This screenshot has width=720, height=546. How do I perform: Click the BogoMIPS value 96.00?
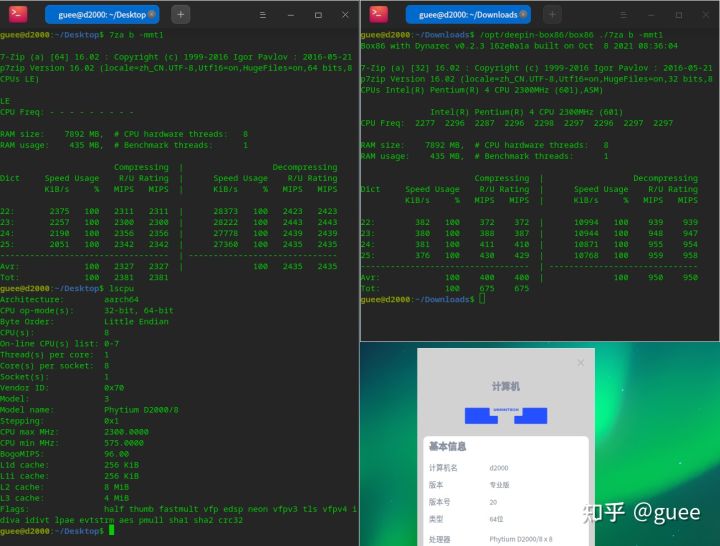[x=116, y=454]
